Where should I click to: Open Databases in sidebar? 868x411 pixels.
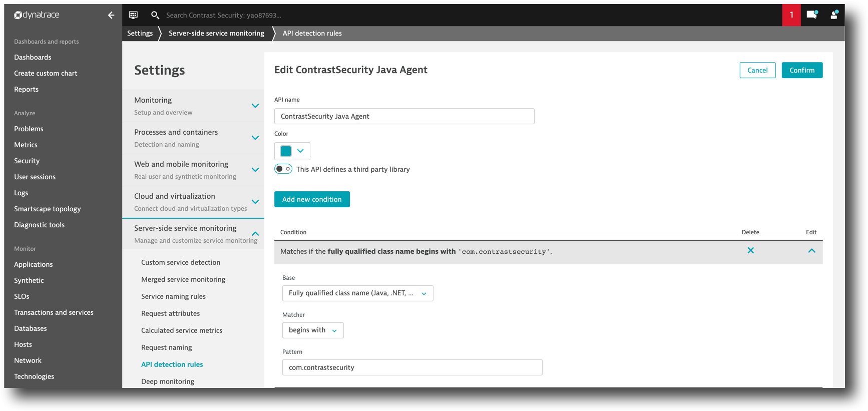30,328
